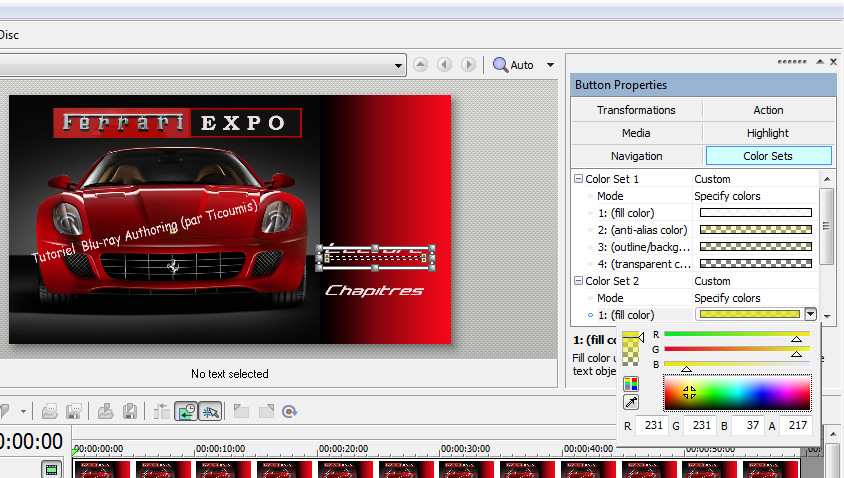Click the set in-point corner icon

tap(241, 412)
